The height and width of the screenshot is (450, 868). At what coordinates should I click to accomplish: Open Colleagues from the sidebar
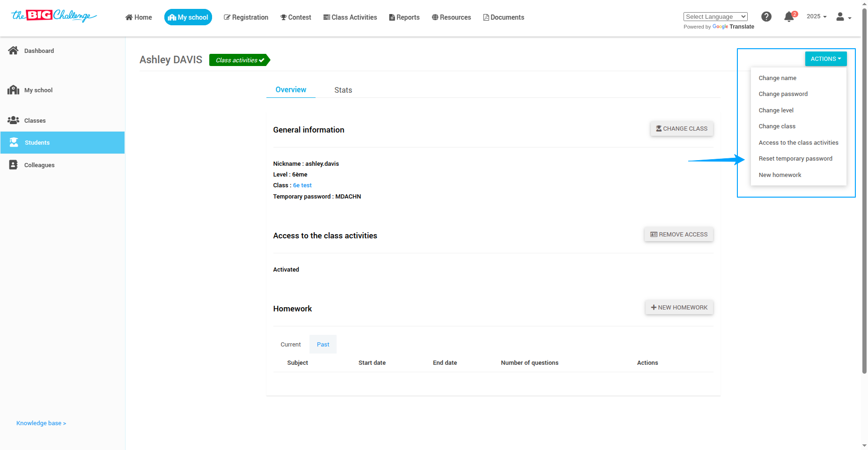click(39, 165)
